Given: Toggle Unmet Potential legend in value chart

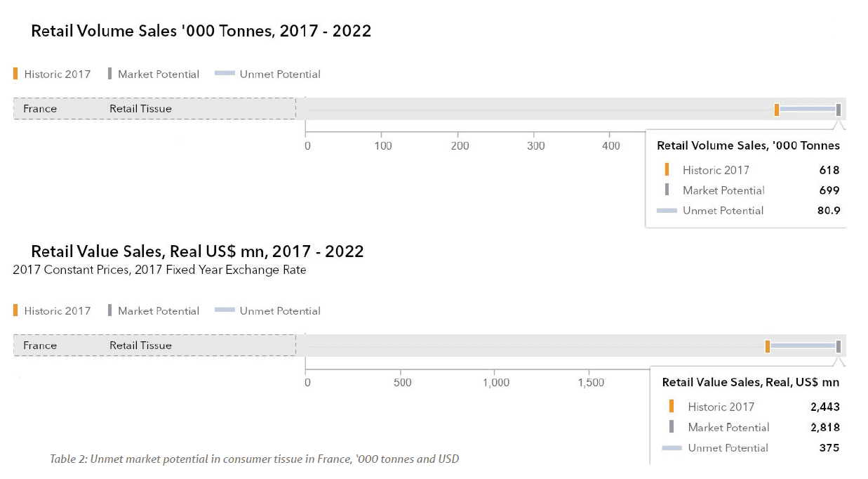Looking at the screenshot, I should pyautogui.click(x=267, y=310).
